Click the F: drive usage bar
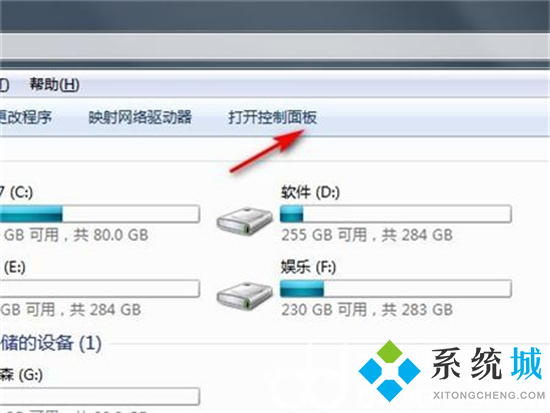 (x=396, y=288)
